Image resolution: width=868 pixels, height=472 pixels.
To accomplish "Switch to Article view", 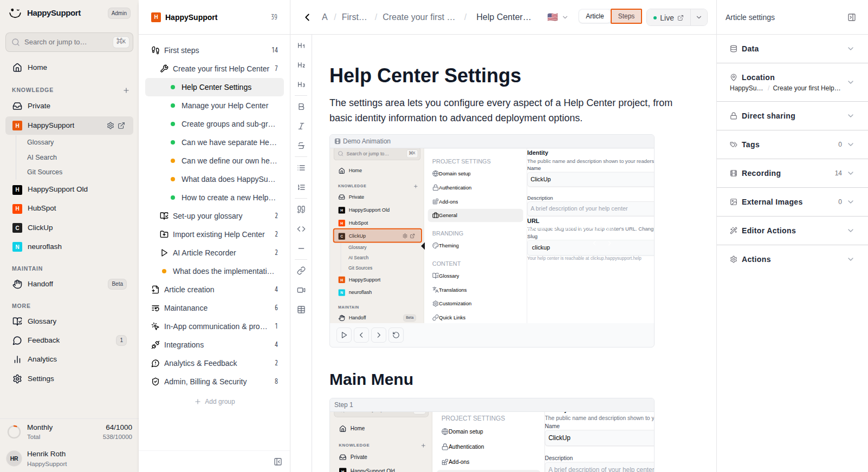I will coord(594,16).
